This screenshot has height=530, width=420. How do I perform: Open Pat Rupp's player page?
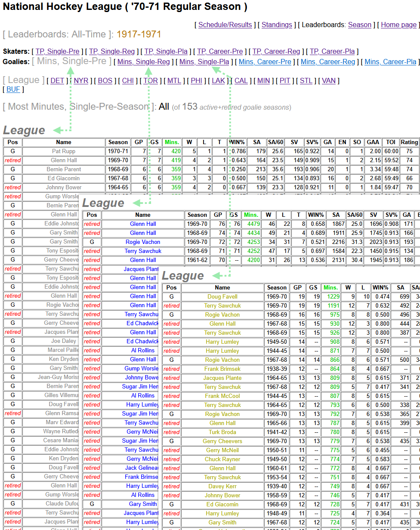[64, 151]
